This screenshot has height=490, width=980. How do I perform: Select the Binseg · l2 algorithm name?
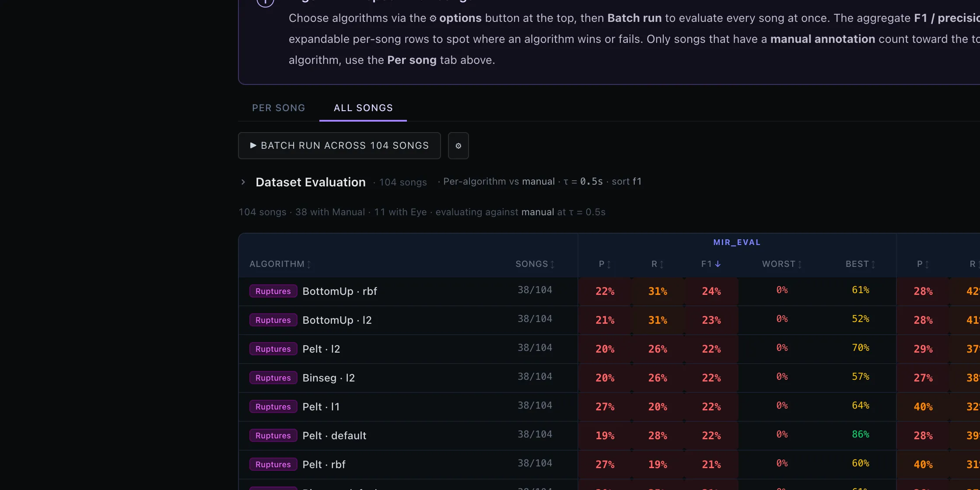pyautogui.click(x=329, y=378)
